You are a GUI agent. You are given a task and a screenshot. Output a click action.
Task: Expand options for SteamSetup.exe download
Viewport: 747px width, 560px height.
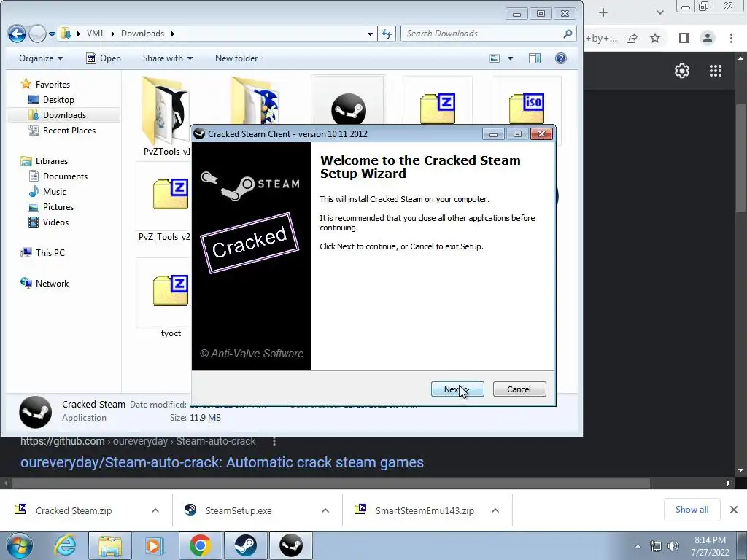pyautogui.click(x=325, y=510)
